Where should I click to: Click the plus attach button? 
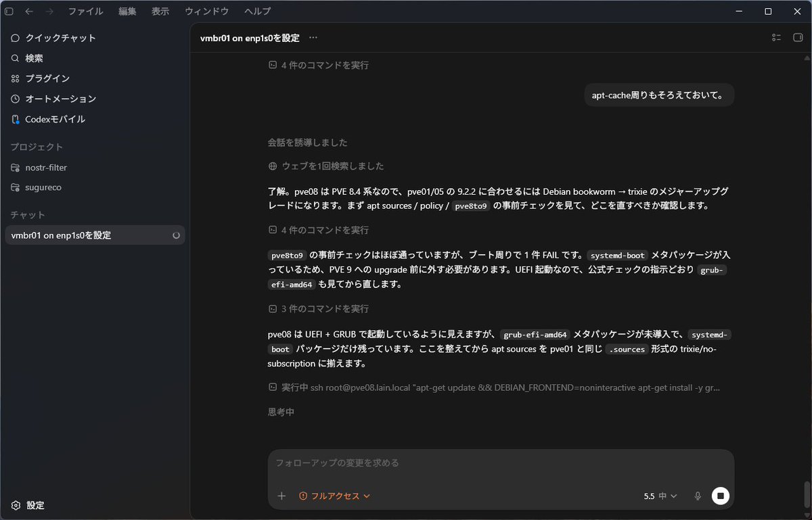(282, 496)
